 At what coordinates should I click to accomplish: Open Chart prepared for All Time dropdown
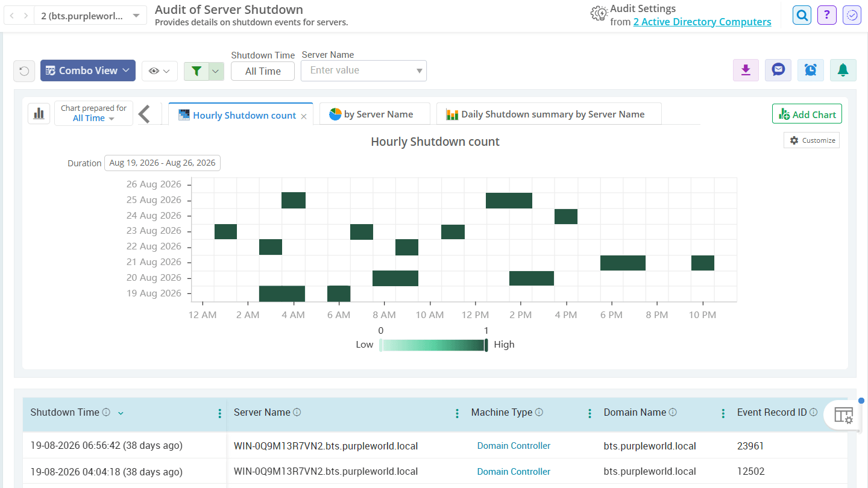tap(93, 113)
